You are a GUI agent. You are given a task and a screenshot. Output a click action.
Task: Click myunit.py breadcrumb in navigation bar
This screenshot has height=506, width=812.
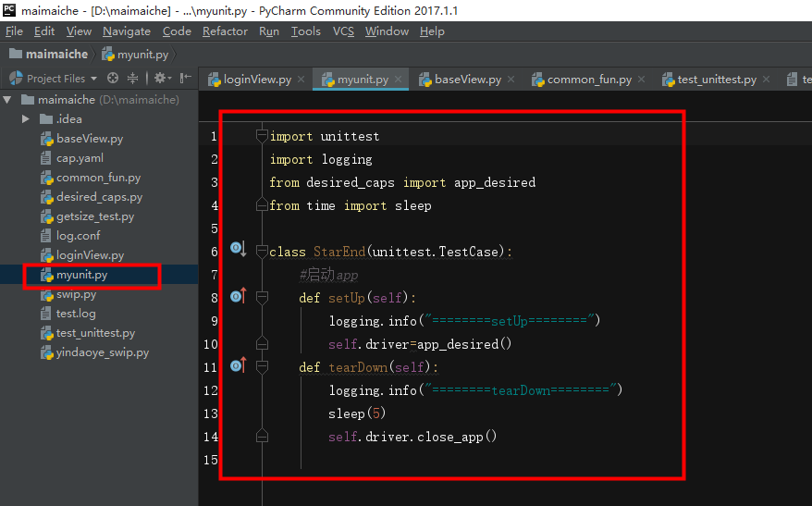point(136,54)
